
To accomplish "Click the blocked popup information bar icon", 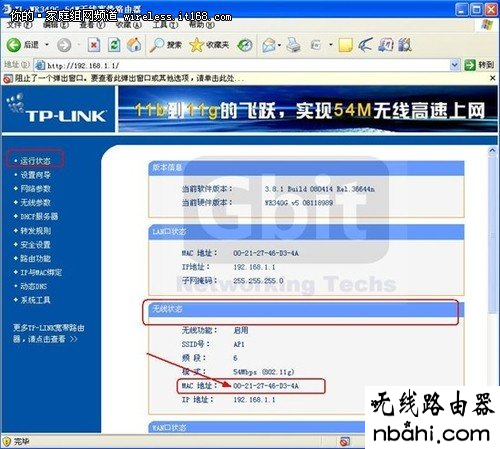I will (7, 79).
